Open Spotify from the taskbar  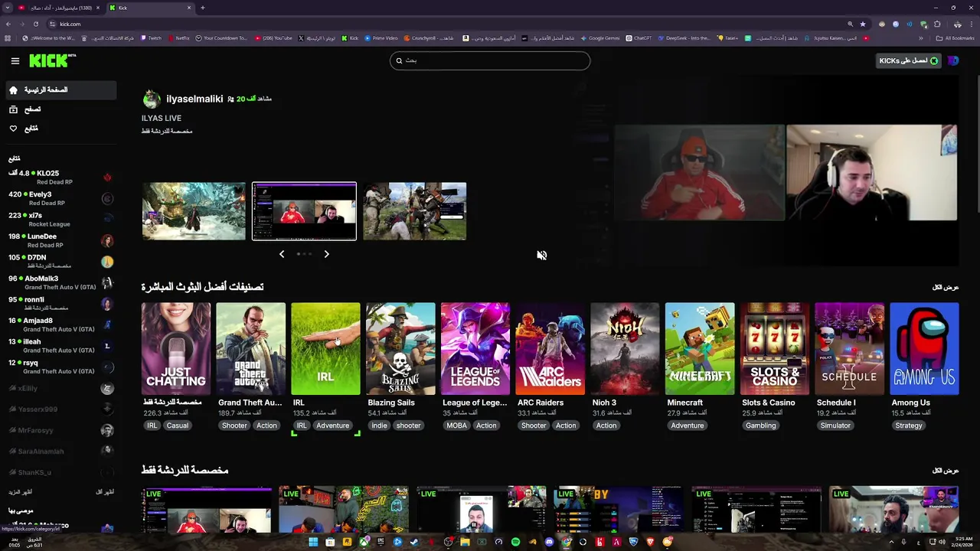pos(515,542)
